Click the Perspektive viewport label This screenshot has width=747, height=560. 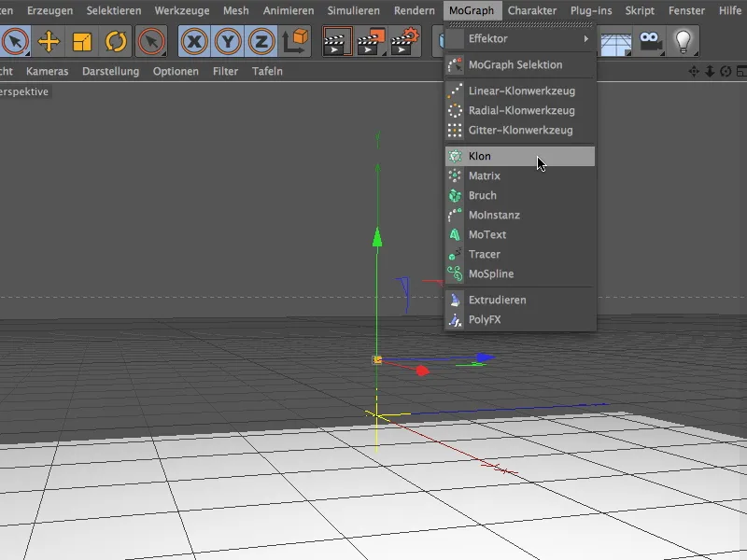[25, 92]
